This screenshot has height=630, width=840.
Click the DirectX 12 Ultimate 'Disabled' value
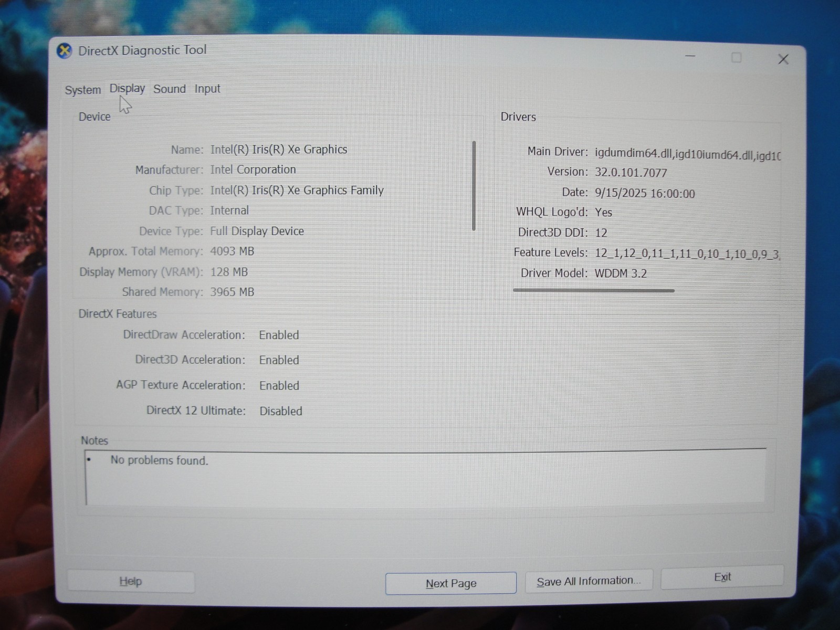pos(281,411)
